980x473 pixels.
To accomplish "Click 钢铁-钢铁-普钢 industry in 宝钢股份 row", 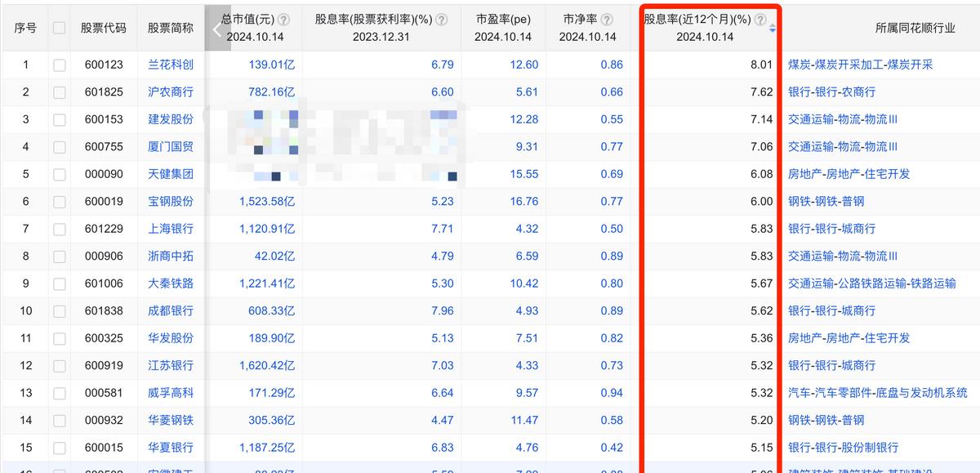I will point(826,202).
